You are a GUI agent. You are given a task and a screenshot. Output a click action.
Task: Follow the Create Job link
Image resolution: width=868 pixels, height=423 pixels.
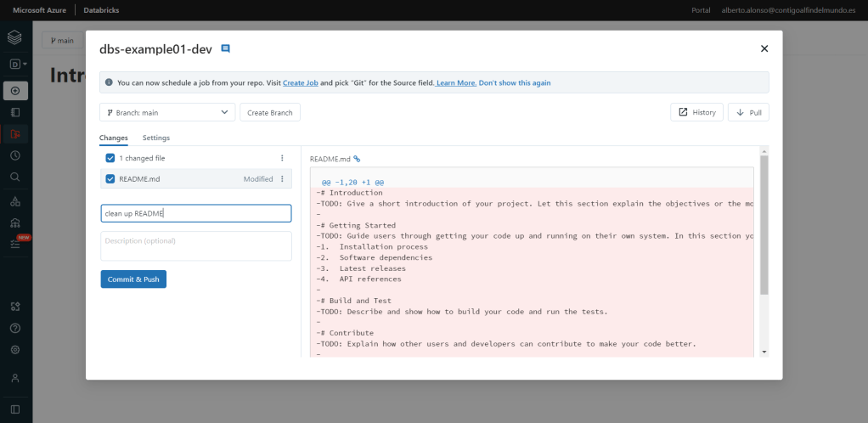[x=301, y=82]
